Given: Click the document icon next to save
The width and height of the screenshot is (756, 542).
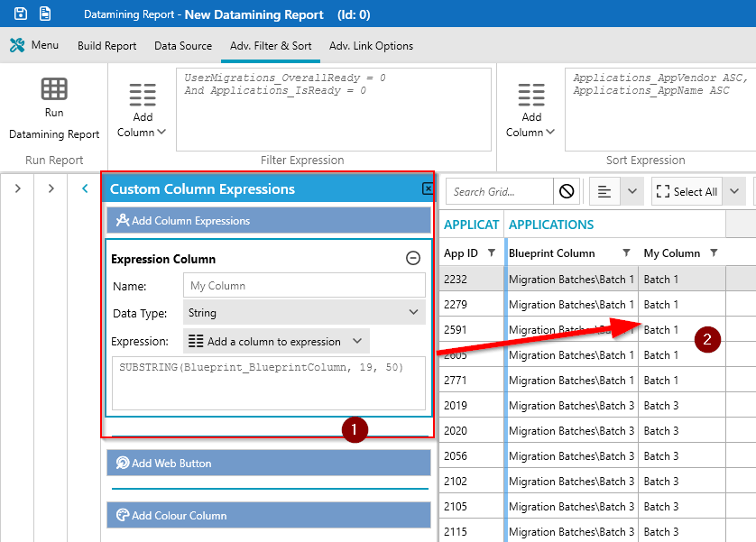Looking at the screenshot, I should click(45, 14).
